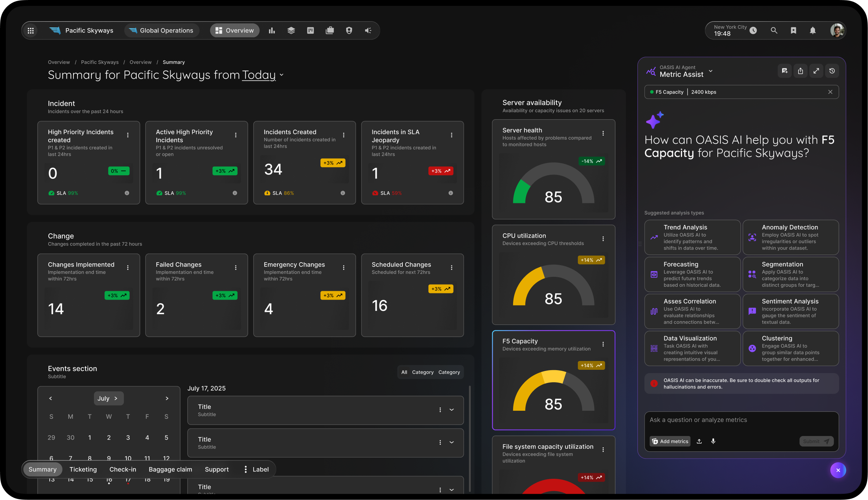The height and width of the screenshot is (500, 868).
Task: Switch to the Ticketing tab
Action: point(83,469)
